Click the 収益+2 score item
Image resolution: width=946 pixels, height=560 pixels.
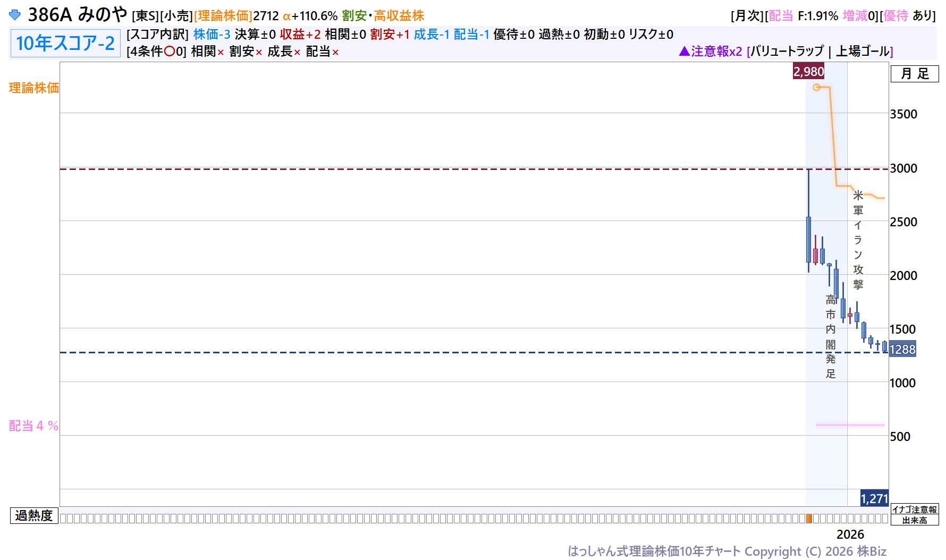tap(300, 35)
